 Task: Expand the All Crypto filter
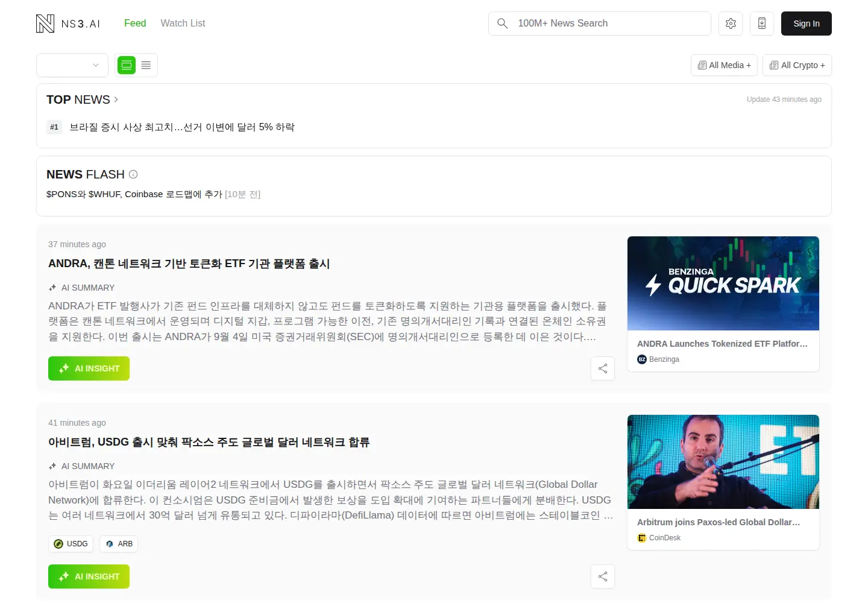pyautogui.click(x=797, y=65)
